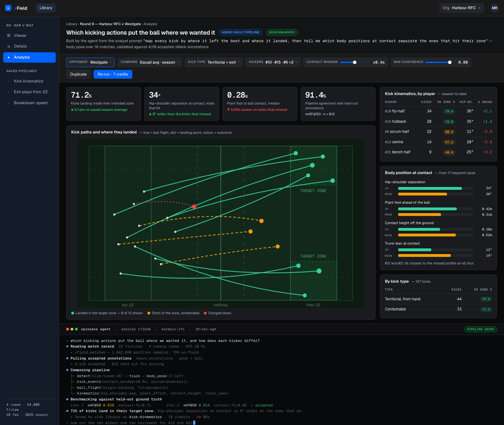Click the Contestable kick type row

tap(438, 309)
